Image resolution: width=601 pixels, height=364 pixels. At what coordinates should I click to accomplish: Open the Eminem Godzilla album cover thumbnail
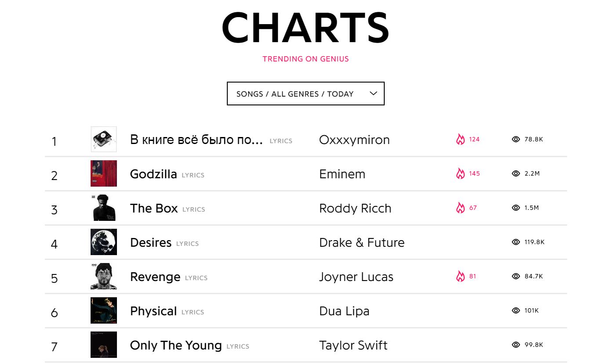click(x=104, y=173)
